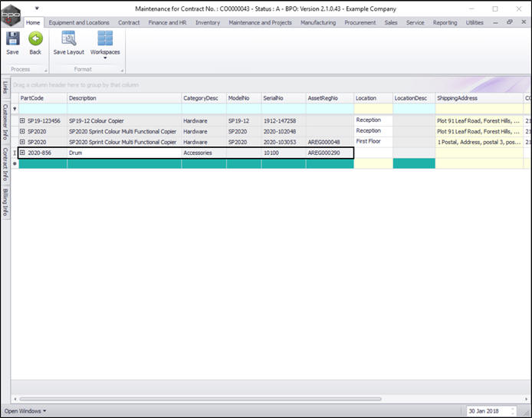Sort by the PartCode column header
This screenshot has height=418, width=532.
pyautogui.click(x=43, y=98)
